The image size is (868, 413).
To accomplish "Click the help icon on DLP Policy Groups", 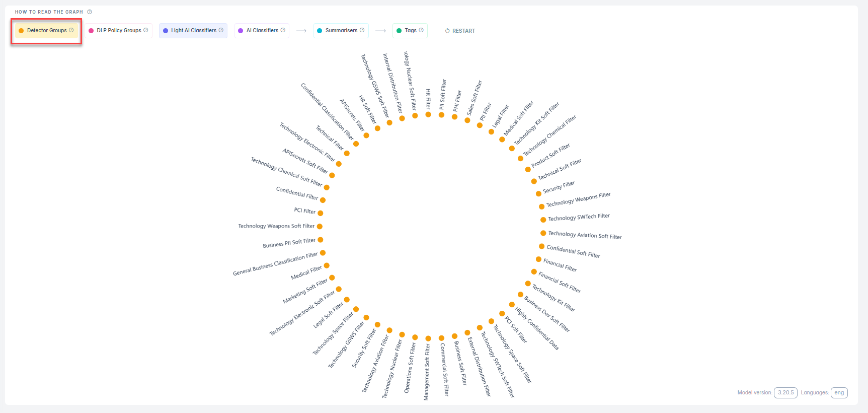I will coord(146,30).
